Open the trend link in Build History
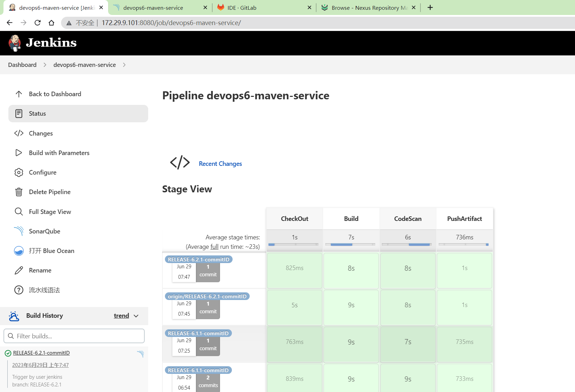Image resolution: width=575 pixels, height=392 pixels. pyautogui.click(x=121, y=316)
